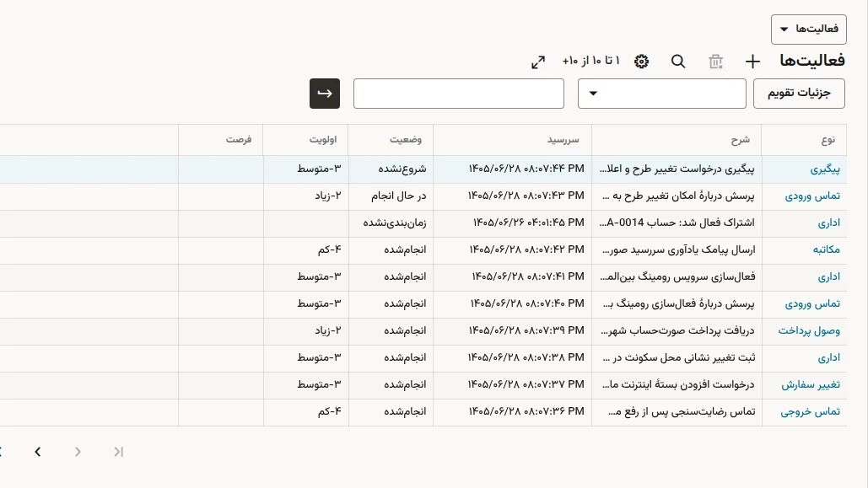This screenshot has height=488, width=868.
Task: Click the trash delete icon
Action: pos(716,62)
